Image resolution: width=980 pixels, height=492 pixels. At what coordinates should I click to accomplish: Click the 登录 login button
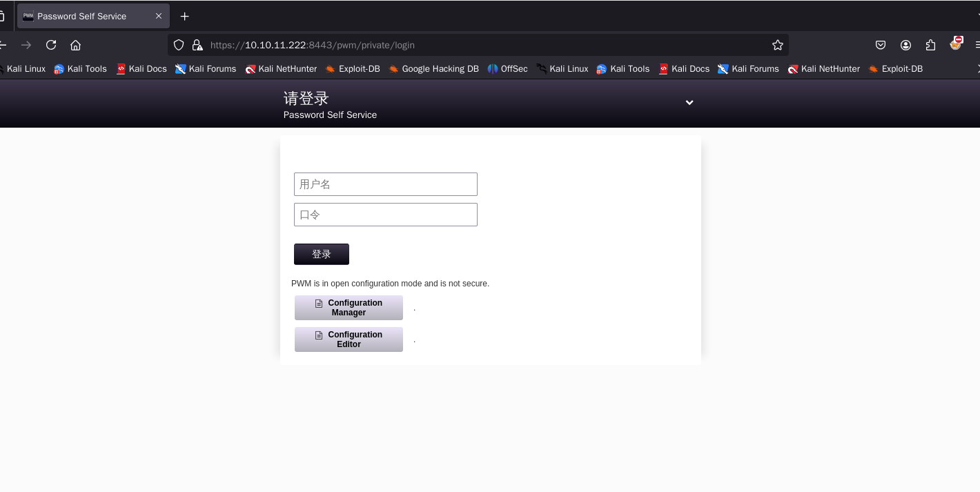pos(322,254)
